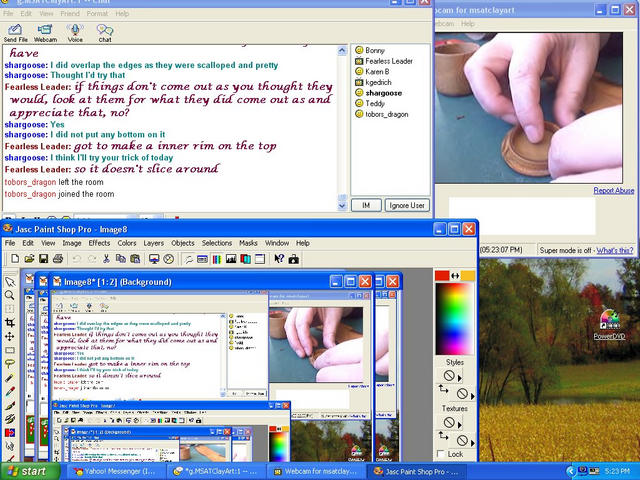Toggle the Voice microphone button in chat
This screenshot has height=480, width=640.
coord(75,33)
